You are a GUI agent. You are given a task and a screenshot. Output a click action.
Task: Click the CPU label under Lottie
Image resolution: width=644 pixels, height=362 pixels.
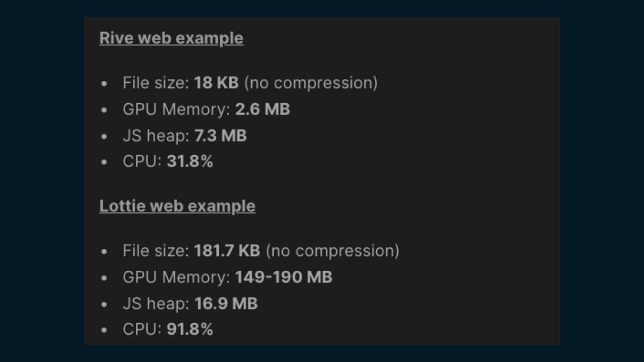coord(142,330)
